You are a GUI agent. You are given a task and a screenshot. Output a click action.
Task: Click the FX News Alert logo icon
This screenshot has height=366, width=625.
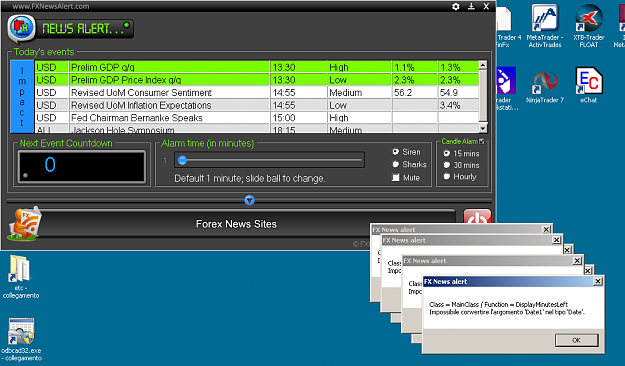coord(22,28)
